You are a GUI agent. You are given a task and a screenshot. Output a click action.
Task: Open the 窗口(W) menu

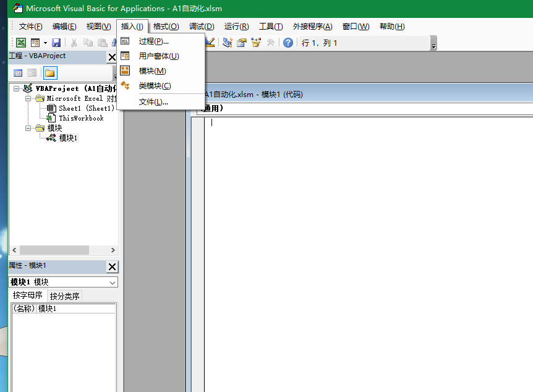(356, 27)
